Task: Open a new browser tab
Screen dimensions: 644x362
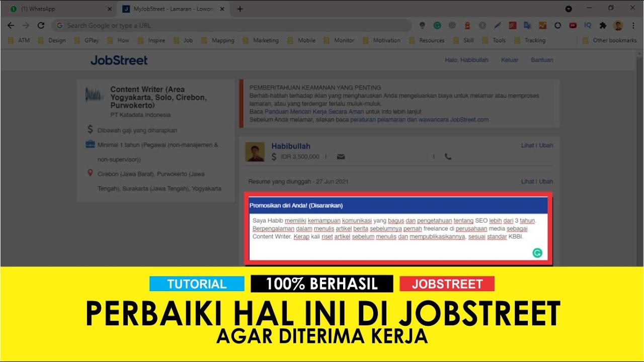Action: (240, 9)
